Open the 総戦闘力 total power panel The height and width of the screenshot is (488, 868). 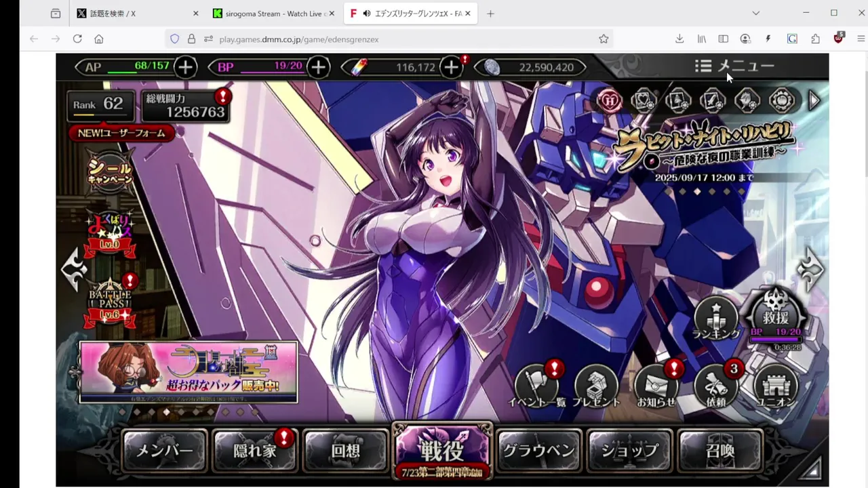(x=186, y=106)
